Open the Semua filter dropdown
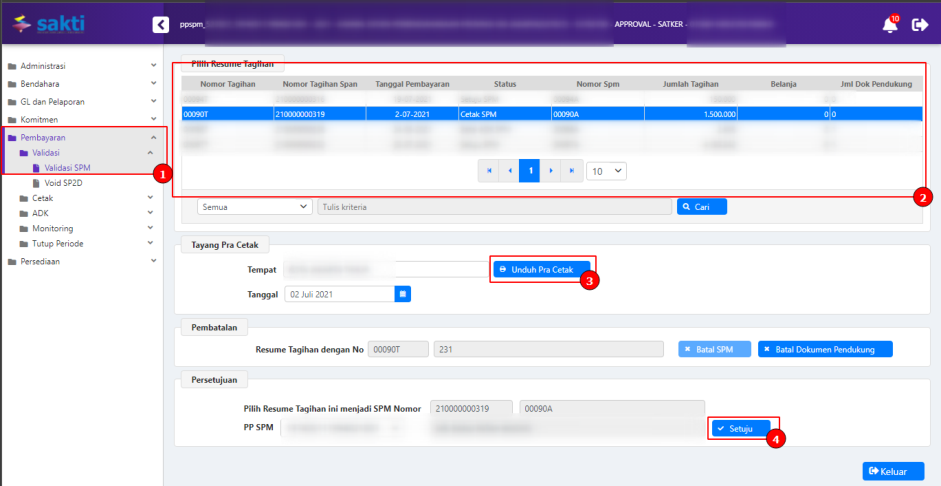941x486 pixels. click(255, 207)
